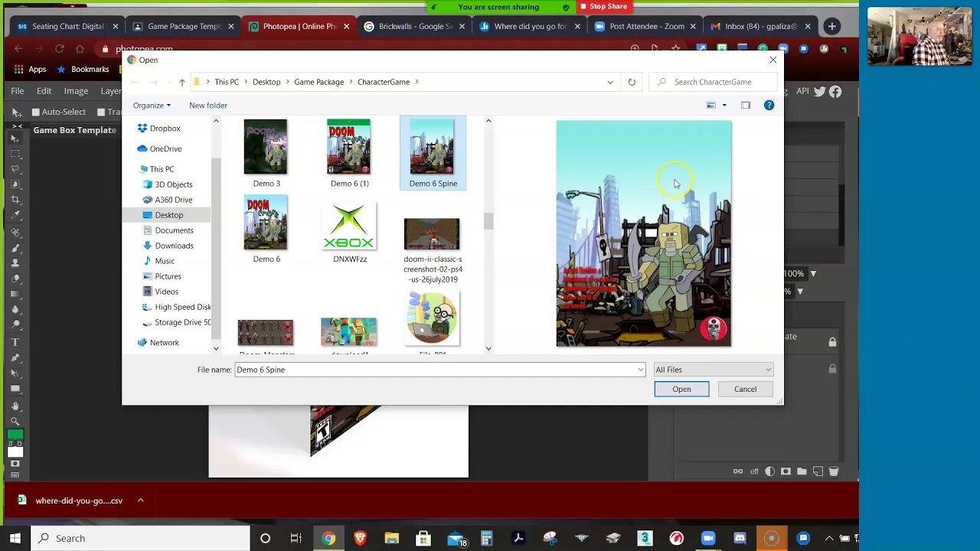Delete layer using trash icon in Photopea
980x551 pixels.
click(x=834, y=471)
